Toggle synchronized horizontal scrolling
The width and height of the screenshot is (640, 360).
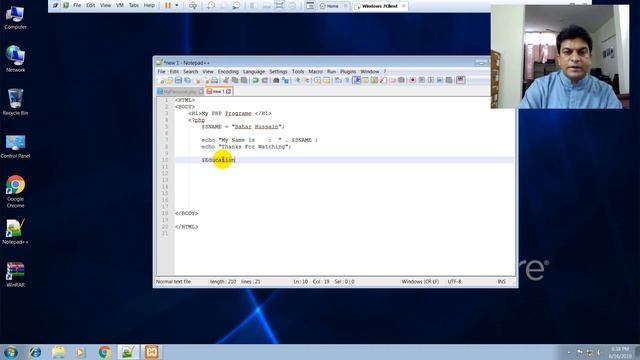coord(327,80)
